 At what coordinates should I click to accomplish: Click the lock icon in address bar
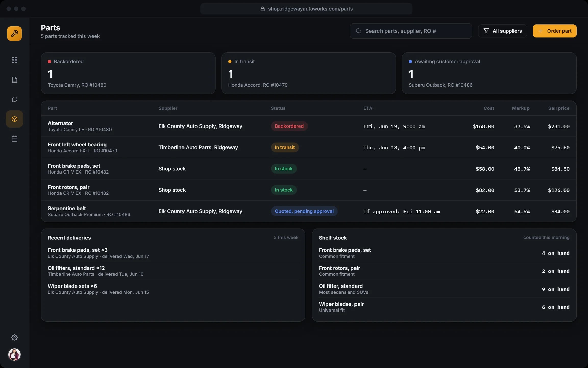262,9
